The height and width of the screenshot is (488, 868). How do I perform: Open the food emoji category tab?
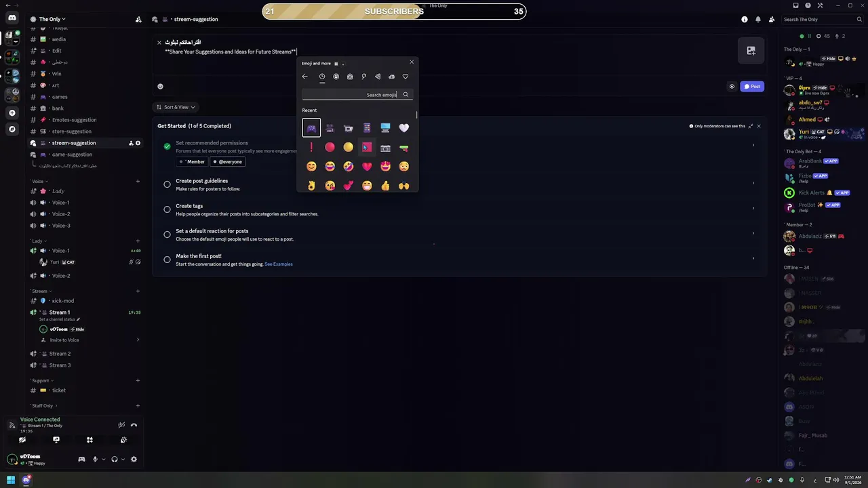coord(378,77)
